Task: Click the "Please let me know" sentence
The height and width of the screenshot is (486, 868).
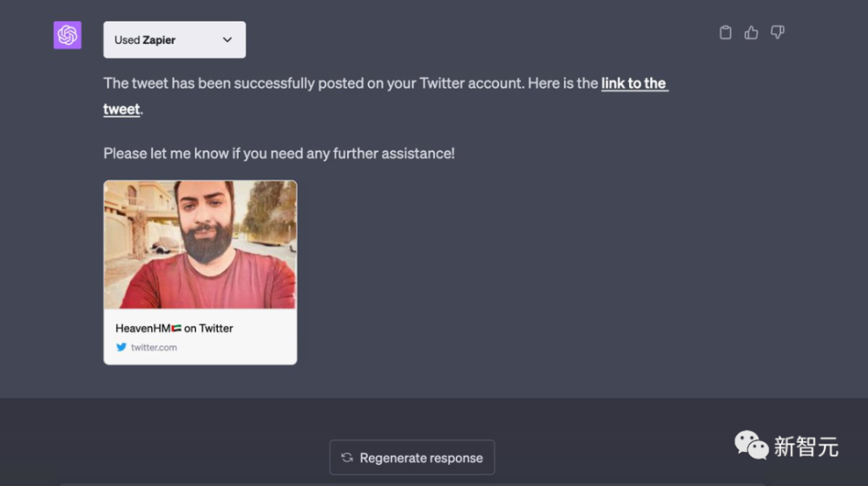Action: point(279,154)
